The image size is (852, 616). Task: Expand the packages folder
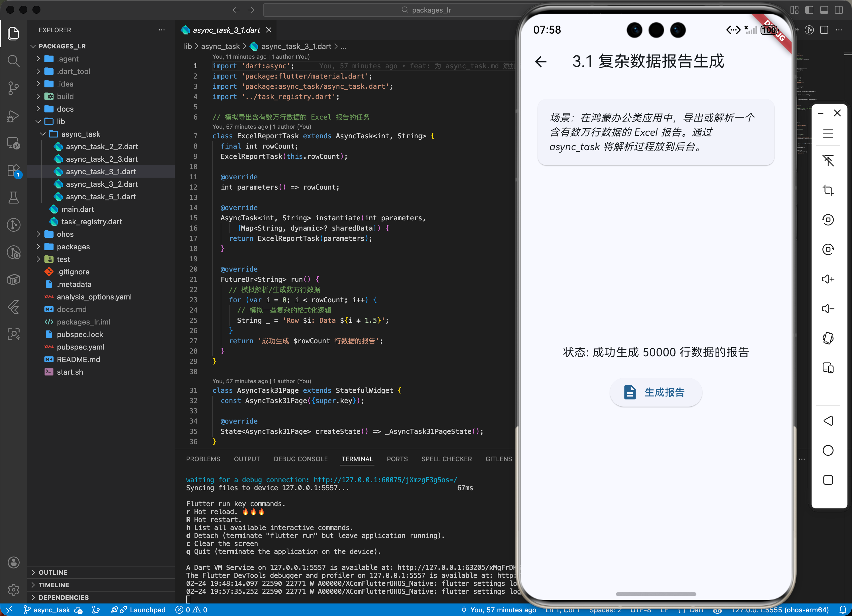click(x=73, y=247)
